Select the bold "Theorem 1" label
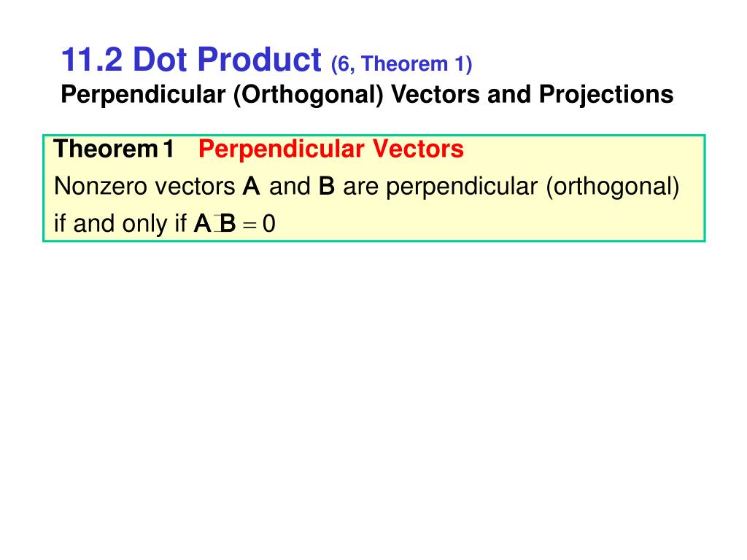 click(x=114, y=149)
